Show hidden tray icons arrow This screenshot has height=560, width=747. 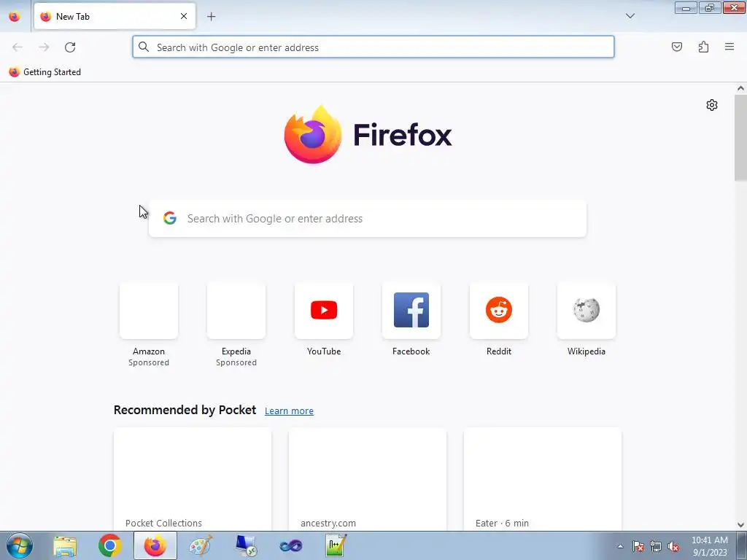pos(620,546)
